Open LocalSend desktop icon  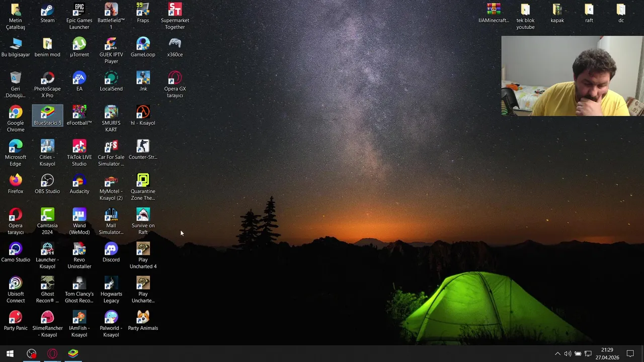click(111, 81)
